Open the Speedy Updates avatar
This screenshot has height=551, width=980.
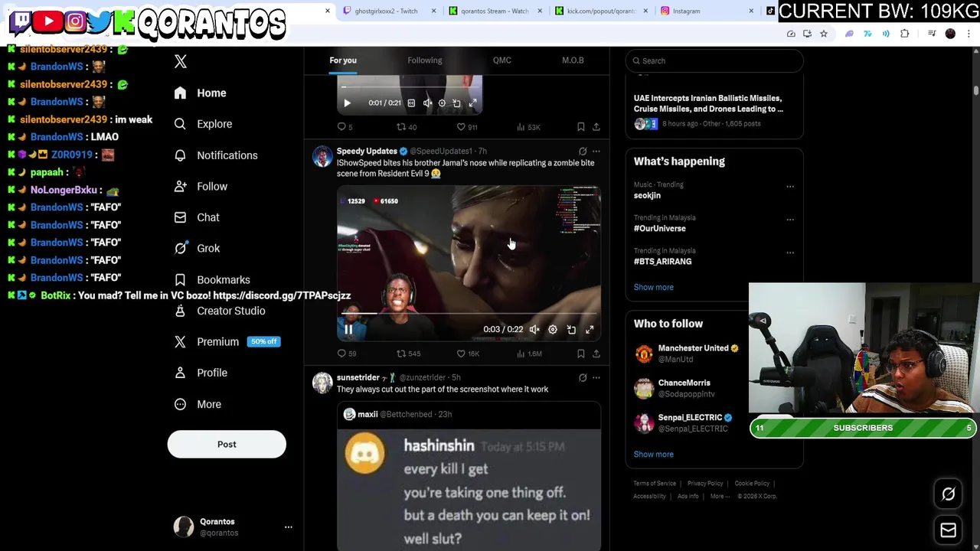point(322,156)
